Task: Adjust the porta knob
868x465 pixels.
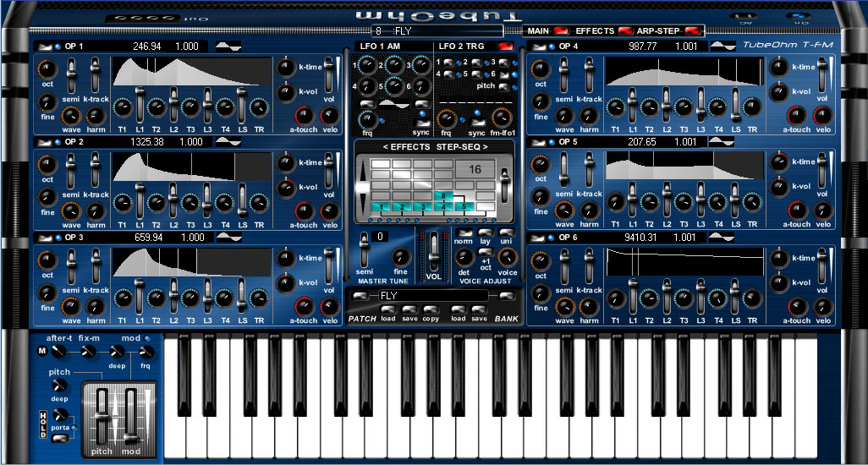Action: pyautogui.click(x=60, y=414)
